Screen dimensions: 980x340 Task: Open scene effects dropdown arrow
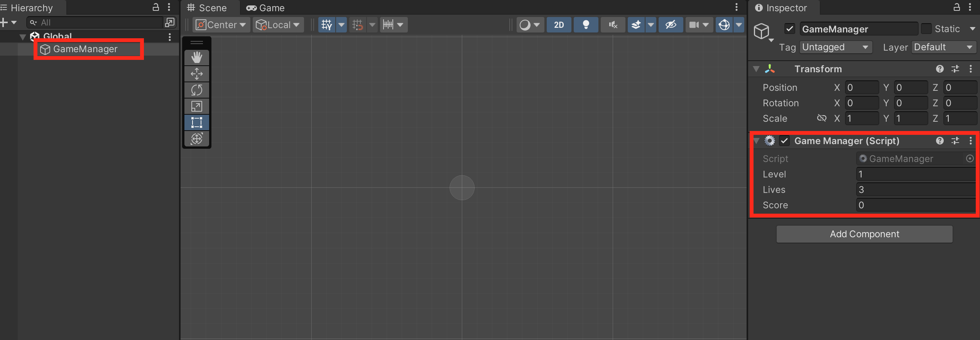[651, 25]
